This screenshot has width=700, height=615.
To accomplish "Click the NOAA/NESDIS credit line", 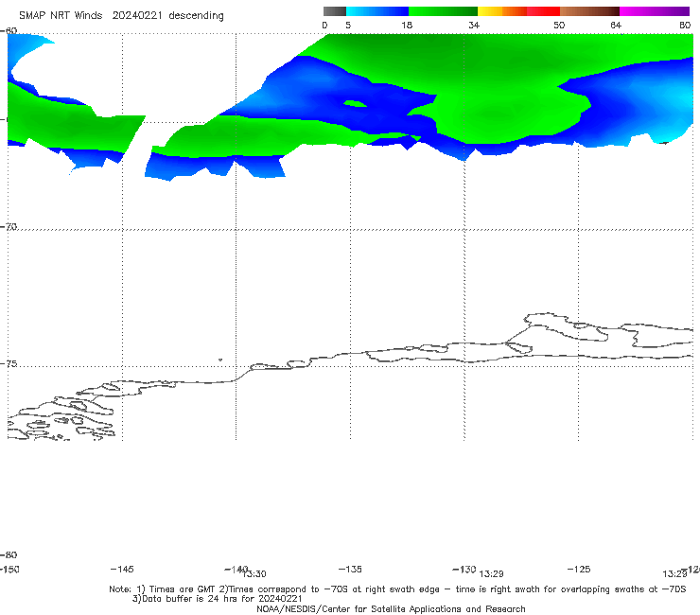I will click(391, 608).
